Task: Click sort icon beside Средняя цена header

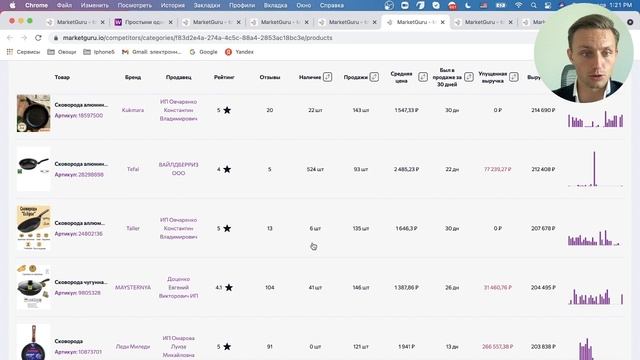Action: tap(423, 77)
